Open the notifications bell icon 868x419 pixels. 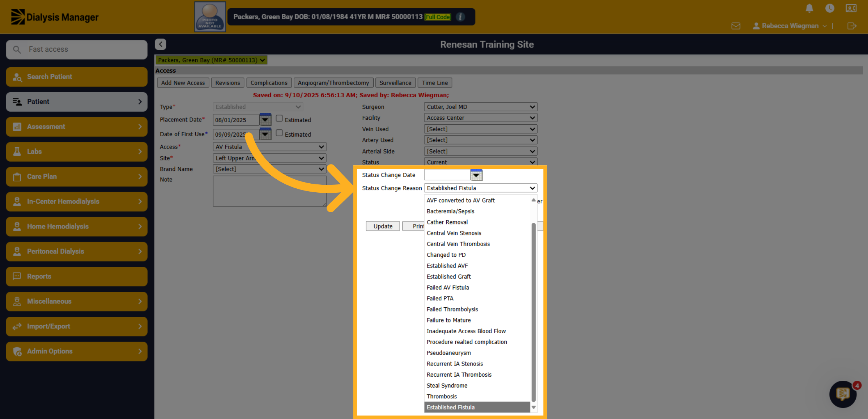click(809, 8)
